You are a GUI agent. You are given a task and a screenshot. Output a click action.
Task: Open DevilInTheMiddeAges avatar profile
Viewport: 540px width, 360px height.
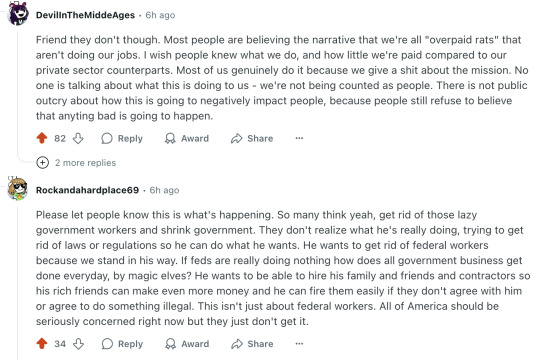click(18, 14)
